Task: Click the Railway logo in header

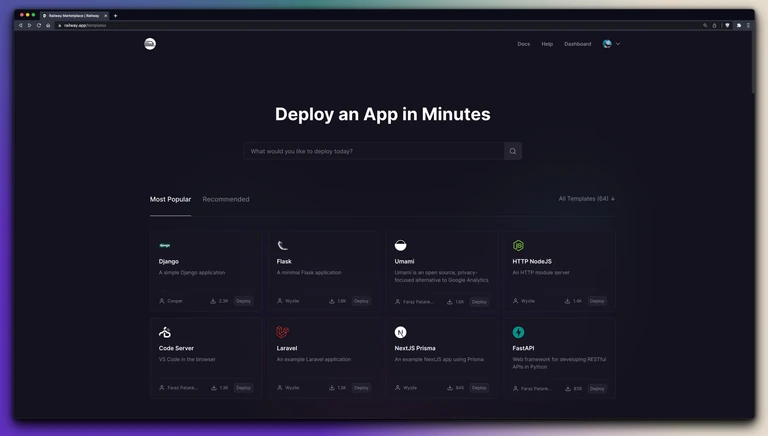Action: click(x=150, y=44)
